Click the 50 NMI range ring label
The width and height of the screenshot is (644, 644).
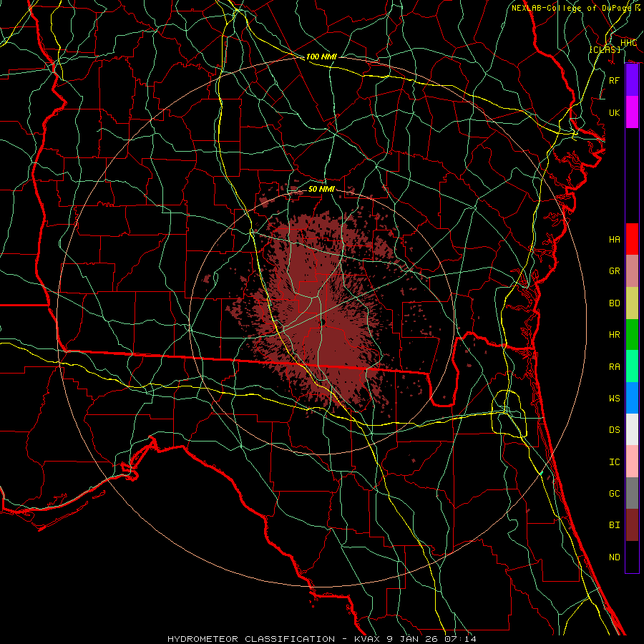[321, 189]
